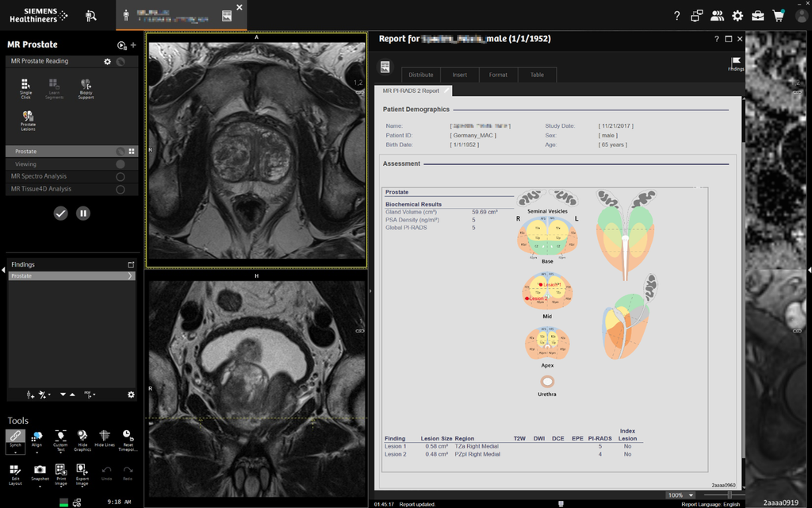Toggle the Synch tool
This screenshot has width=812, height=508.
coord(15,439)
